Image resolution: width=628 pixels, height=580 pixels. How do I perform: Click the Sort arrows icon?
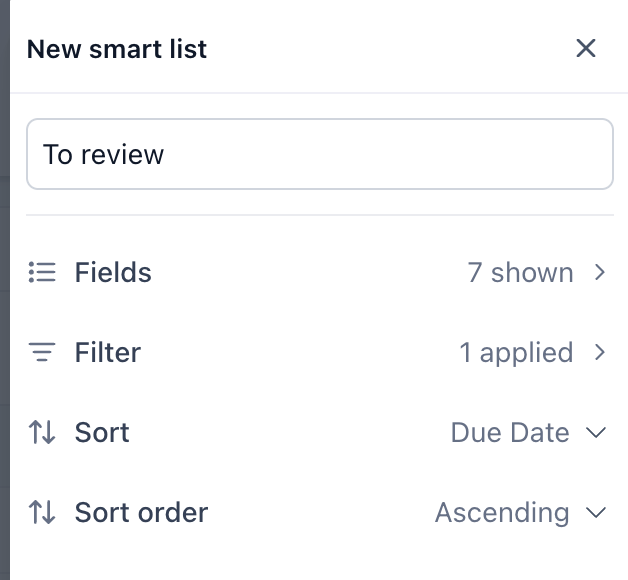[42, 433]
